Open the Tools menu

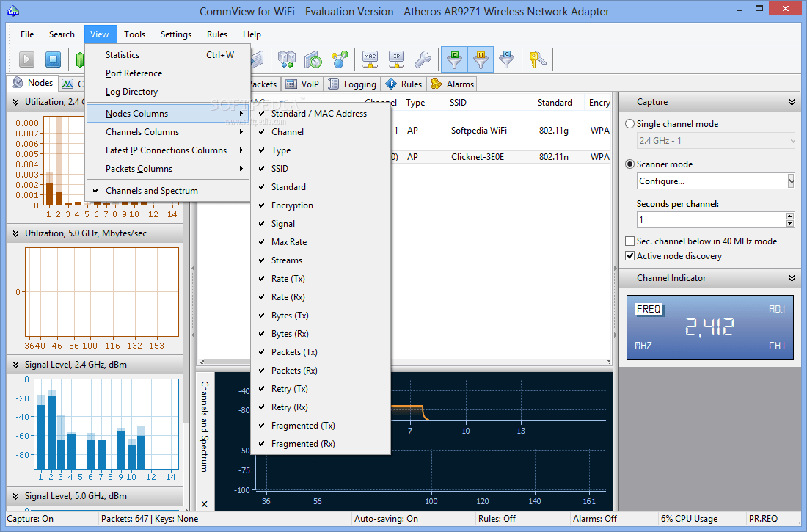click(x=134, y=34)
